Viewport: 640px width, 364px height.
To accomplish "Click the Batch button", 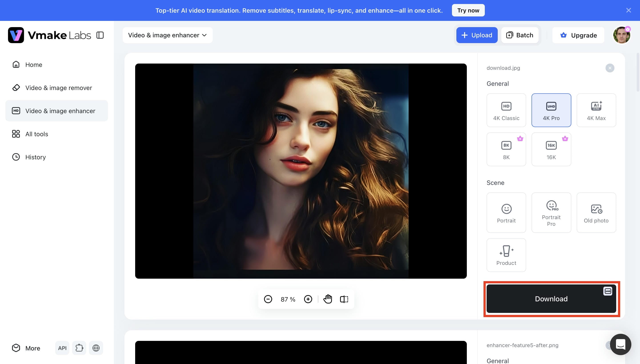I will click(520, 35).
